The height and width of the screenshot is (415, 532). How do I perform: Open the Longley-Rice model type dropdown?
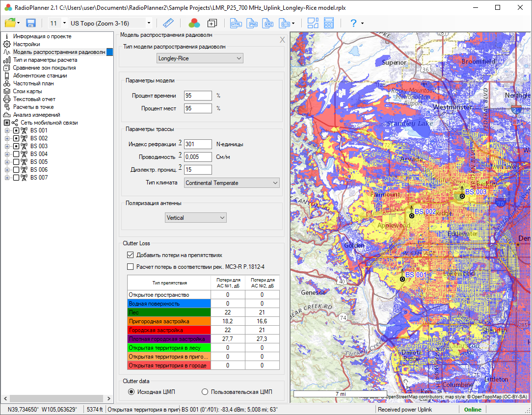click(200, 58)
